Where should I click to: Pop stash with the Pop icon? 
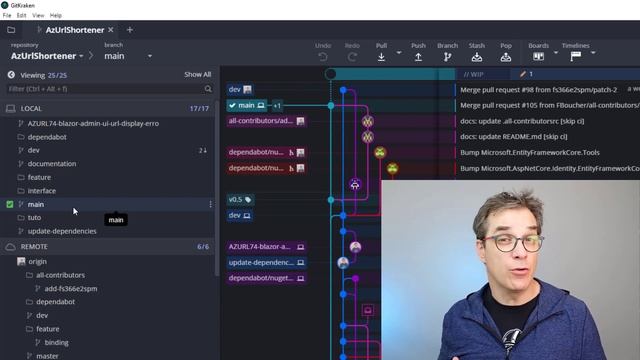click(506, 57)
